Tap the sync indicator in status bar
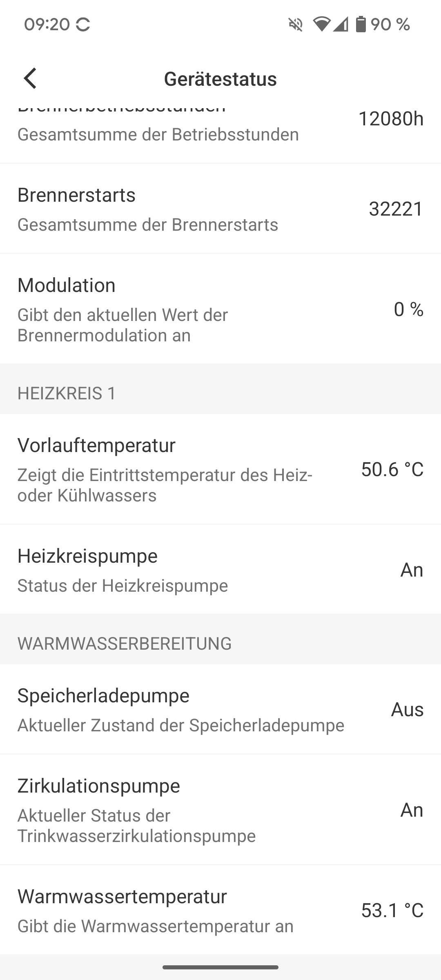Viewport: 441px width, 980px height. (x=83, y=24)
